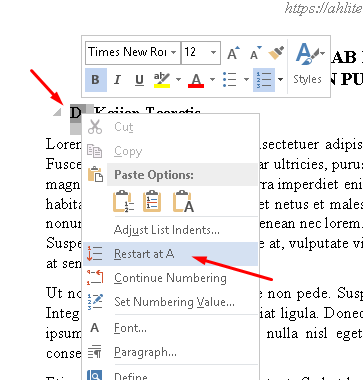
Task: Click the Bullets list icon
Action: [x=230, y=80]
